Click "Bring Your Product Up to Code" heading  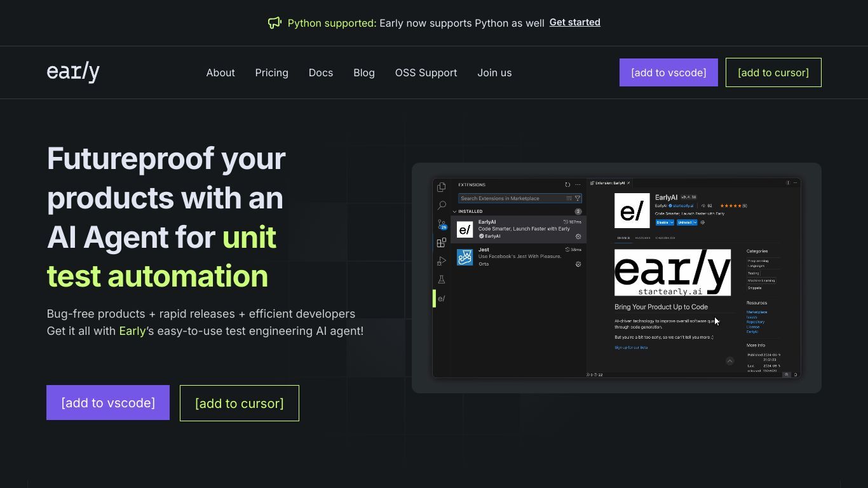click(661, 307)
